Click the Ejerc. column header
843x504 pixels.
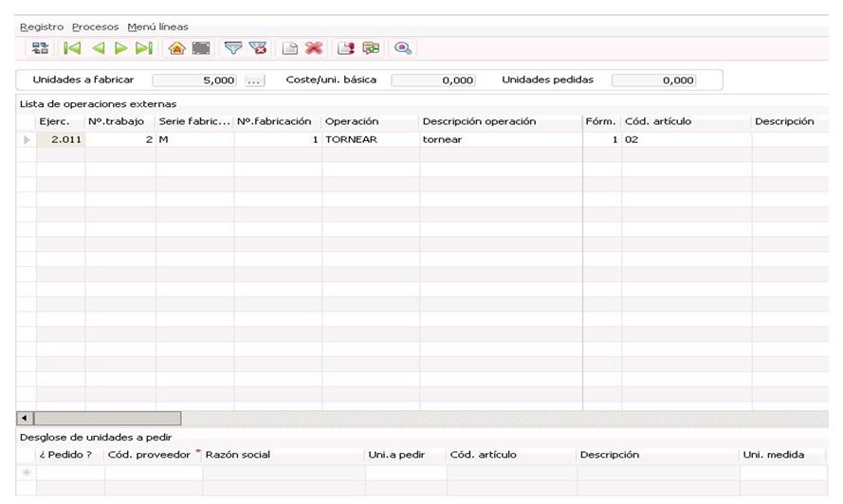pyautogui.click(x=61, y=121)
